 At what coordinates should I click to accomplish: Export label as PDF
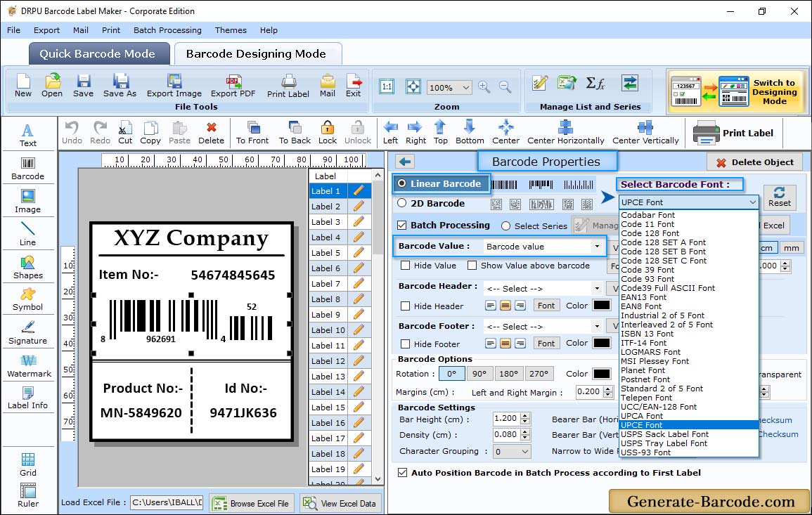tap(233, 86)
